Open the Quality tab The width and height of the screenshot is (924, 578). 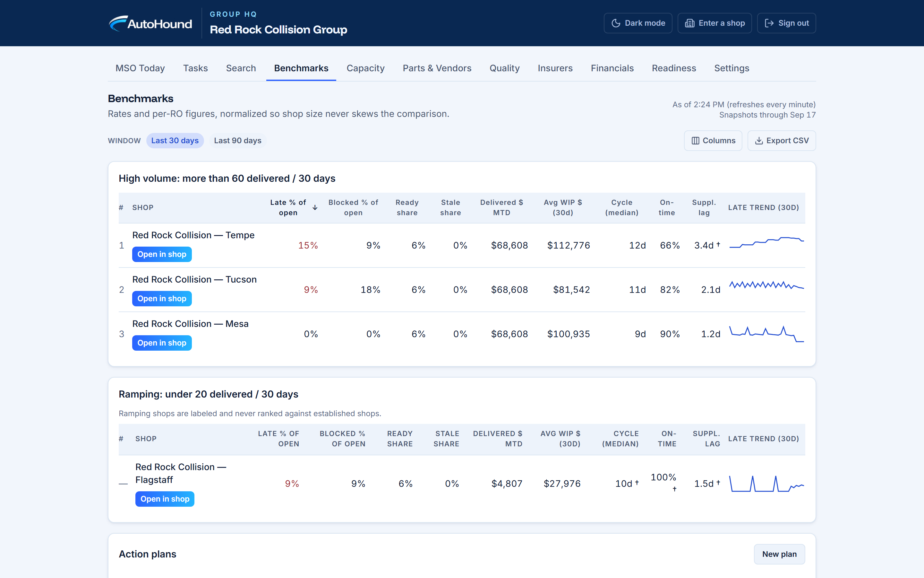pos(504,68)
